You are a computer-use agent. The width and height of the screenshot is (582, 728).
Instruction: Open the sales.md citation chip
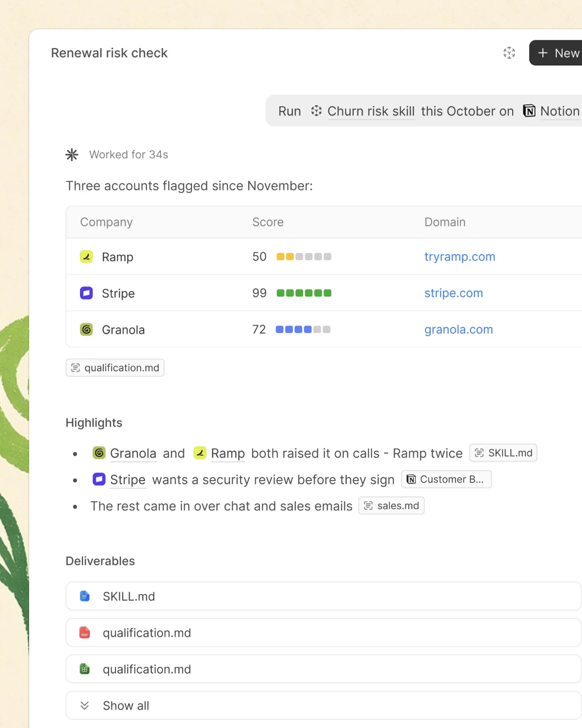pyautogui.click(x=391, y=506)
